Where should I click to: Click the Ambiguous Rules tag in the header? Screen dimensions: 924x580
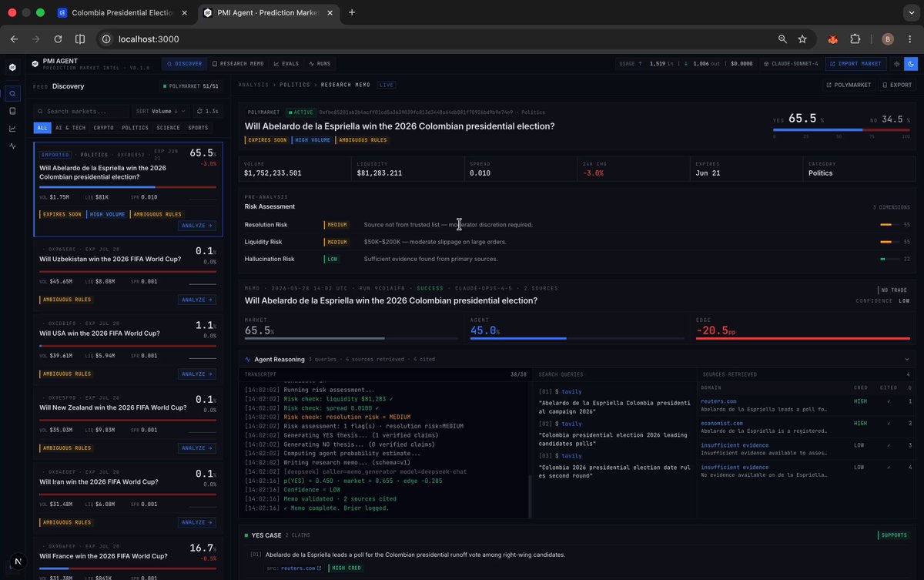[x=362, y=140]
